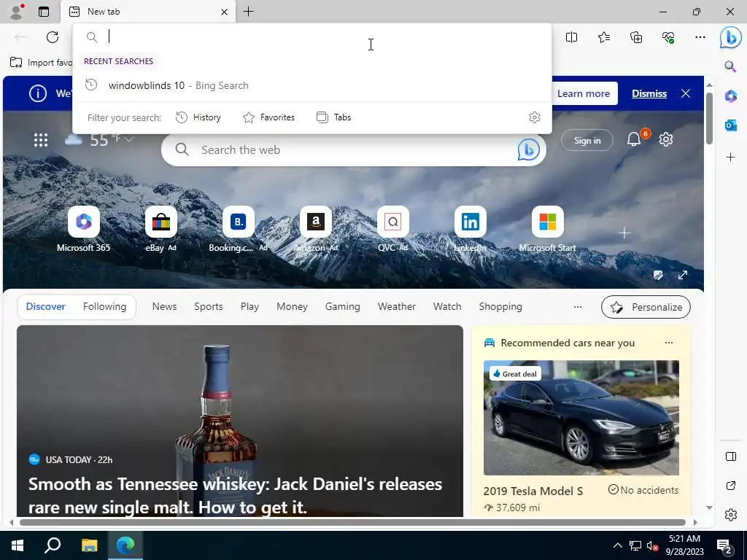The image size is (747, 560).
Task: Open the tab actions menu icon
Action: 43,12
